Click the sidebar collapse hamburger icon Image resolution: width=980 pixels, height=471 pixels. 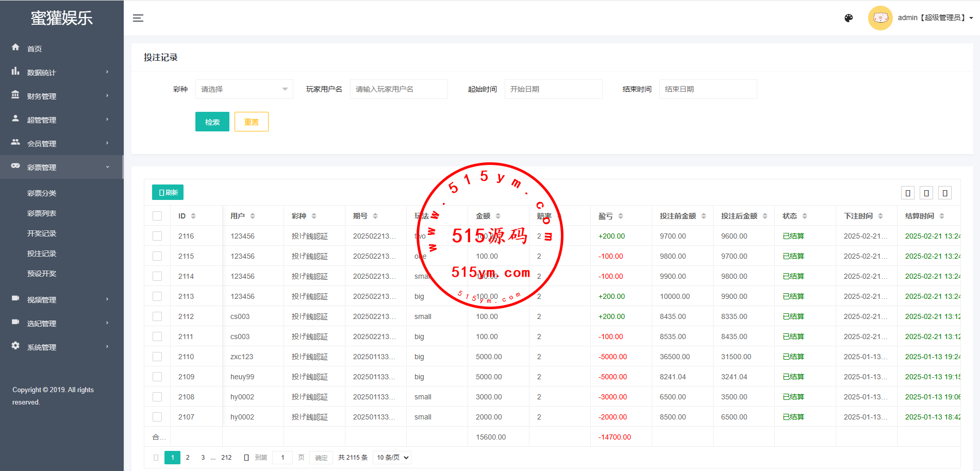click(x=138, y=18)
